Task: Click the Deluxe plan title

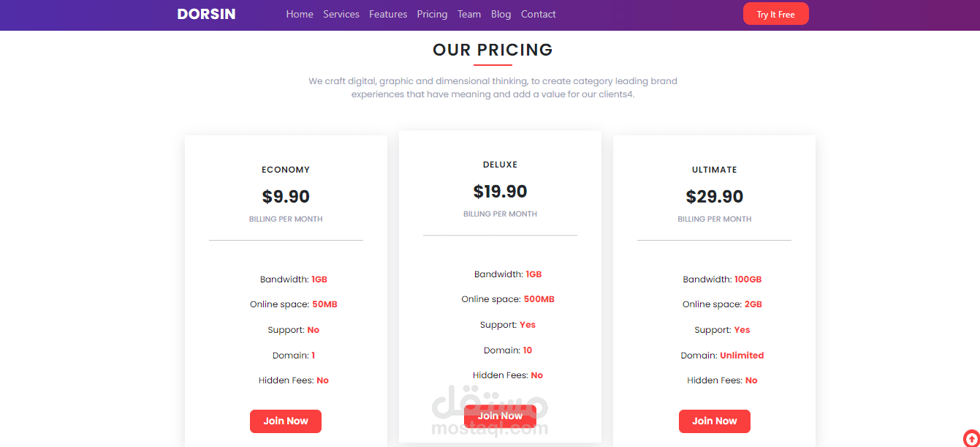Action: [x=500, y=165]
